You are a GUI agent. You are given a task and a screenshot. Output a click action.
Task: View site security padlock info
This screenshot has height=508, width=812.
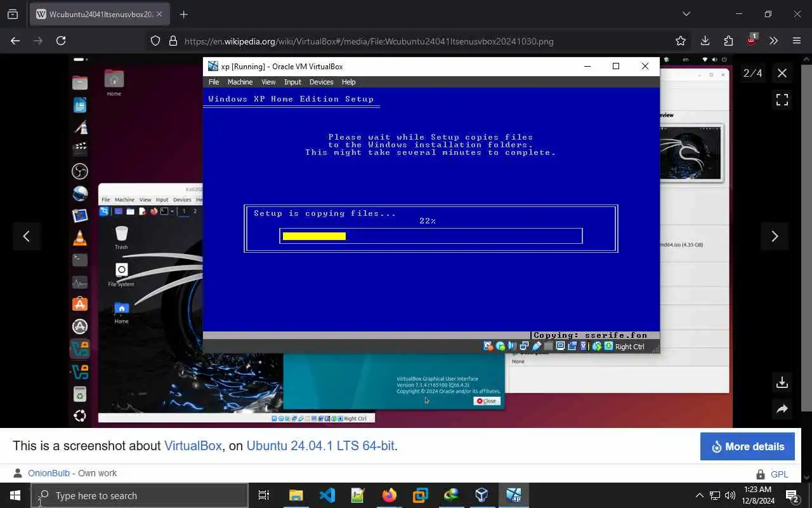point(173,41)
